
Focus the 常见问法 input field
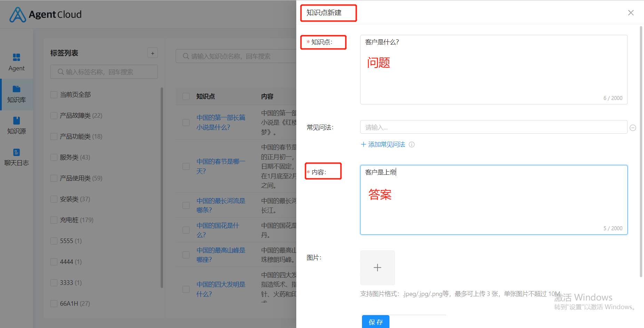click(x=494, y=127)
